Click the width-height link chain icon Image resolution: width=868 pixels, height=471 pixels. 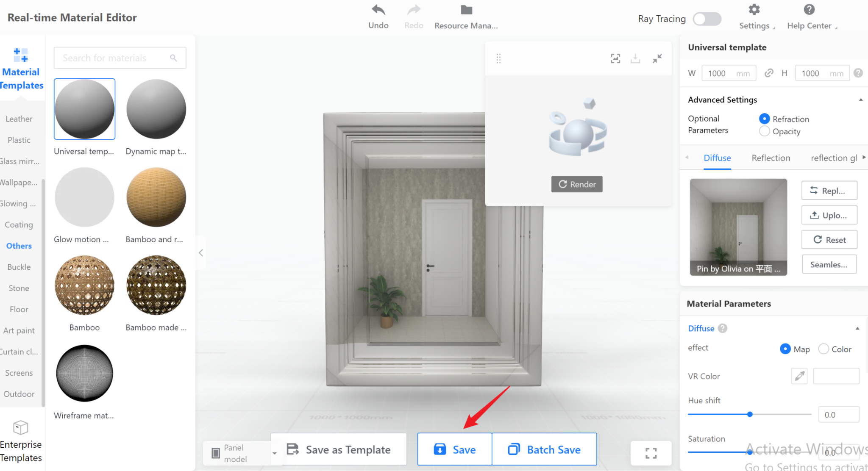[769, 73]
